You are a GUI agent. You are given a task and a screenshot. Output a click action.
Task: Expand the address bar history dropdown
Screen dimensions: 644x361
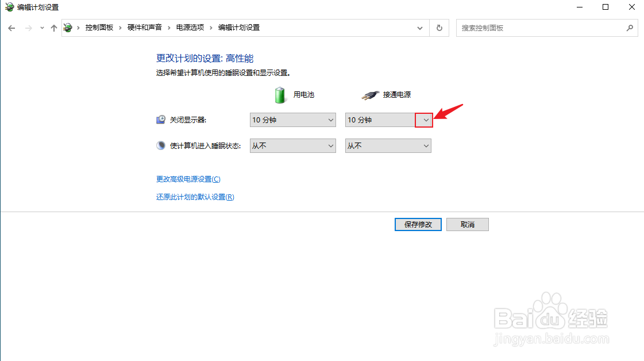419,27
